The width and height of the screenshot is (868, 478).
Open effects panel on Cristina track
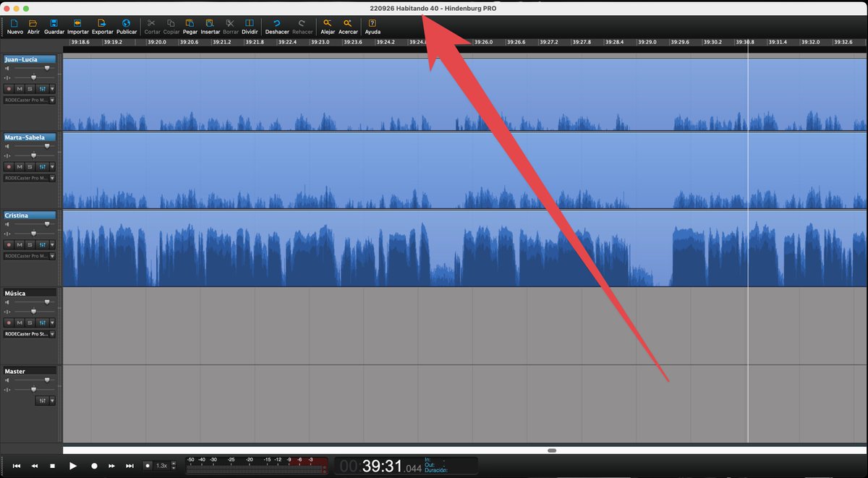pos(42,244)
